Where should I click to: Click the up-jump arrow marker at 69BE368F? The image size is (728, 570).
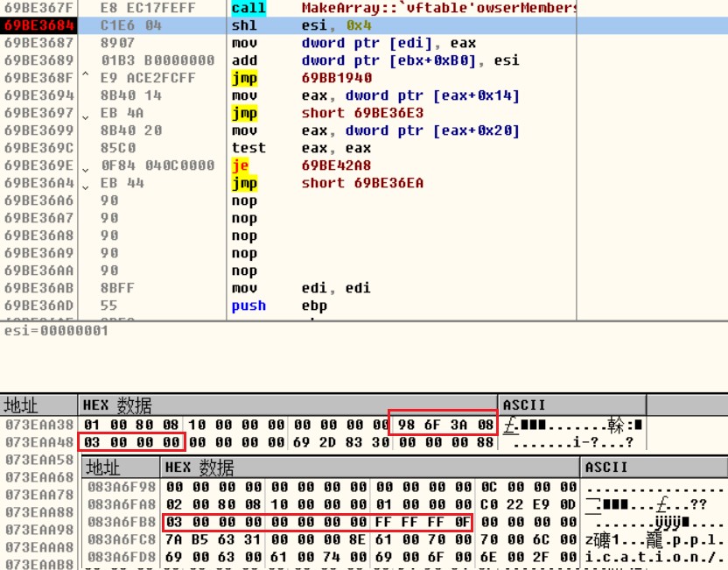click(x=86, y=76)
